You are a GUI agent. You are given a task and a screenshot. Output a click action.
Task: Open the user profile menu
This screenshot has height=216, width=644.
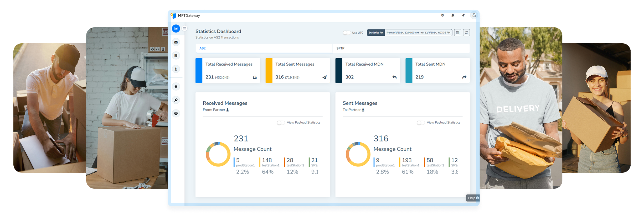[474, 15]
